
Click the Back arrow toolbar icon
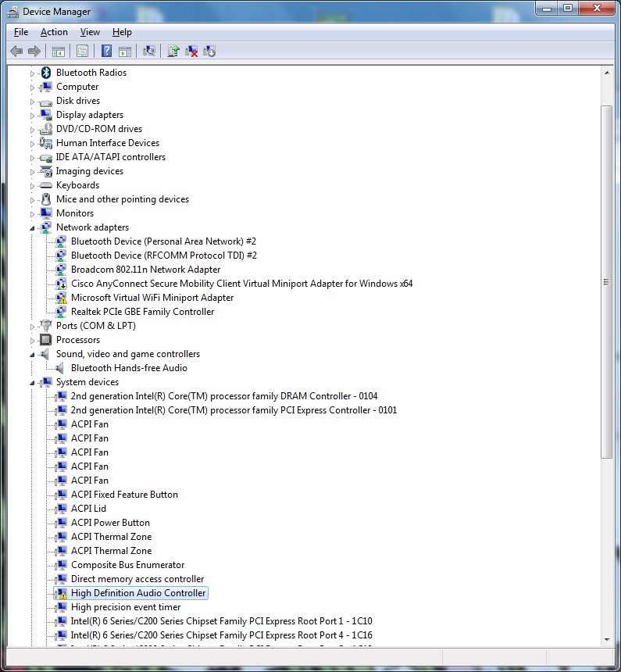(16, 52)
